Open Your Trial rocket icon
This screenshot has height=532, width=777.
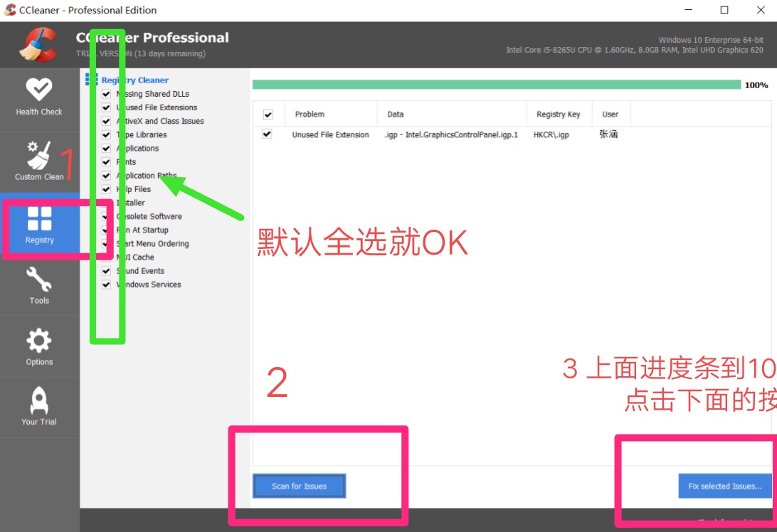[38, 400]
